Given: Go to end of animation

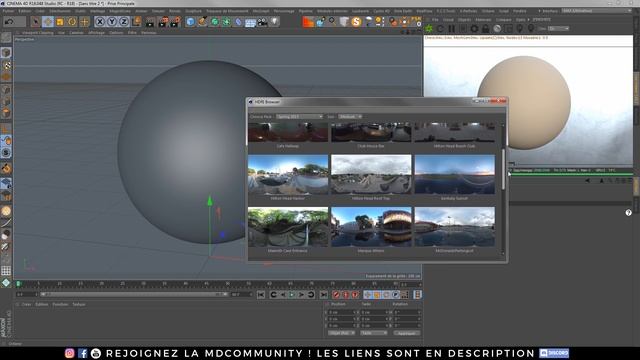Looking at the screenshot, I should 323,295.
